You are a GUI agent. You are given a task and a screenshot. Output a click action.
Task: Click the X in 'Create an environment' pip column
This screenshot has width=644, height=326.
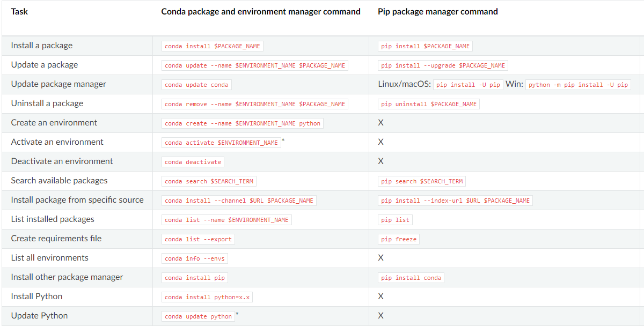[x=380, y=123]
